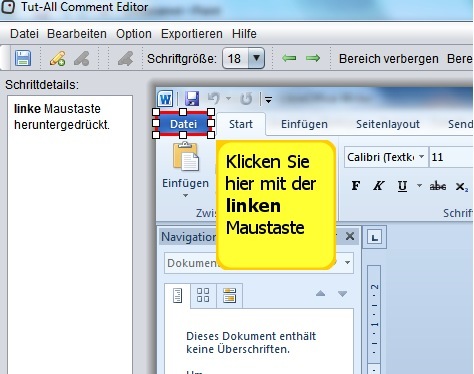
Task: Switch to page thumbnails view in Navigation pane
Action: point(203,295)
